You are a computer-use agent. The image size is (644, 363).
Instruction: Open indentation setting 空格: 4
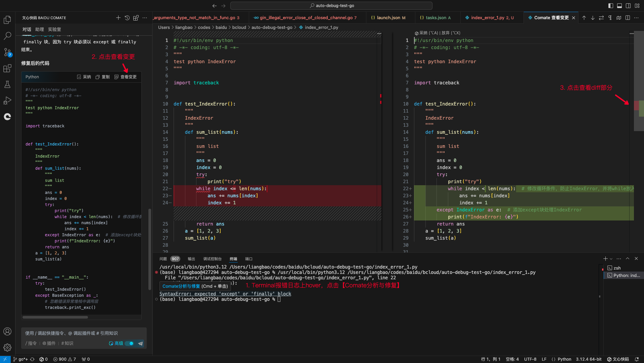[512, 359]
